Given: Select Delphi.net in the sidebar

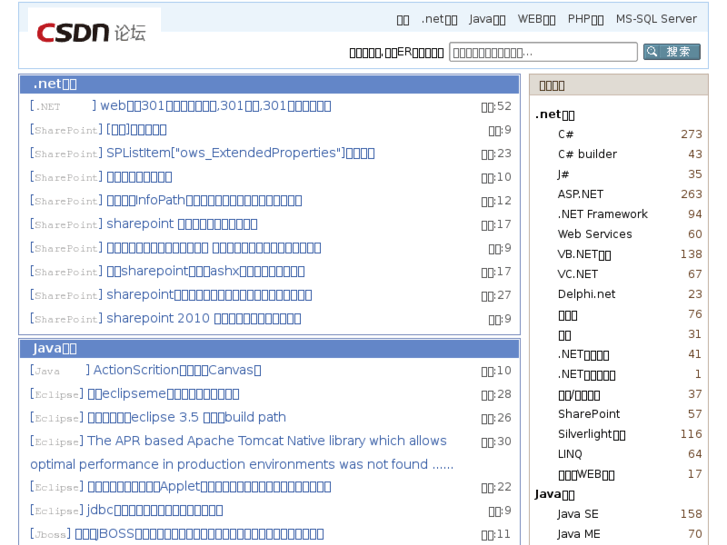Looking at the screenshot, I should [x=587, y=294].
